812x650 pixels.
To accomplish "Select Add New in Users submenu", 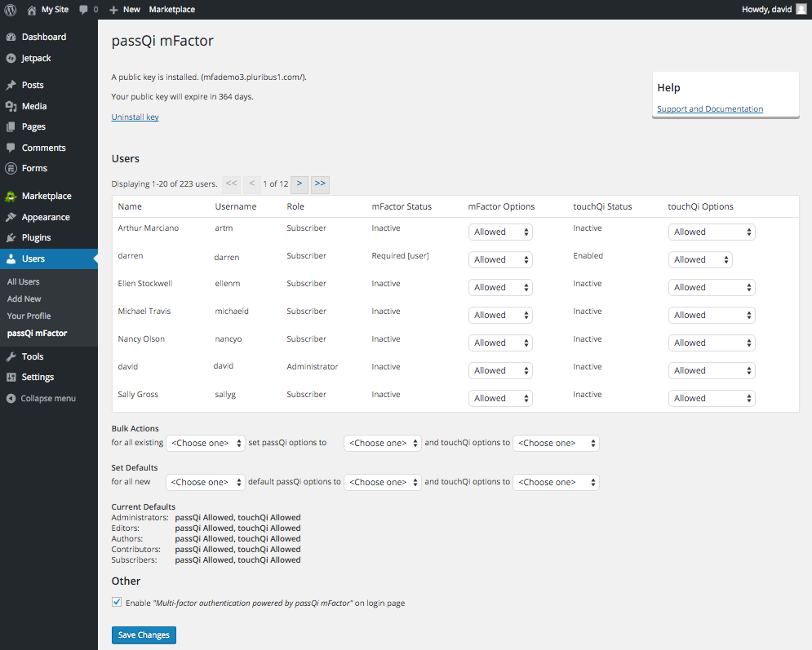I will (24, 299).
